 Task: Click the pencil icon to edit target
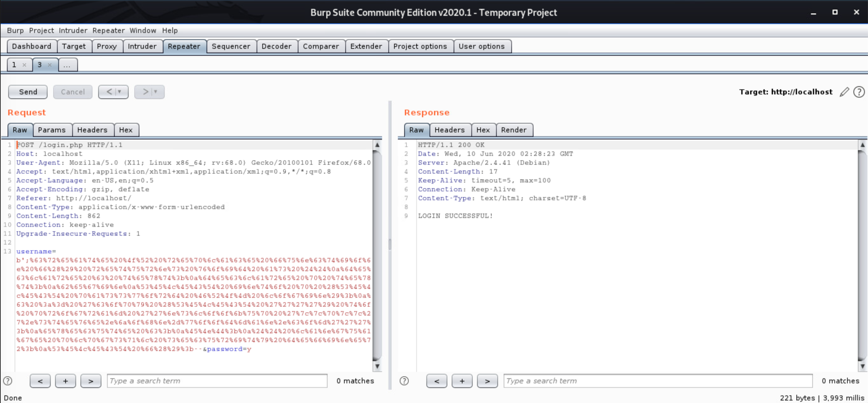coord(844,92)
